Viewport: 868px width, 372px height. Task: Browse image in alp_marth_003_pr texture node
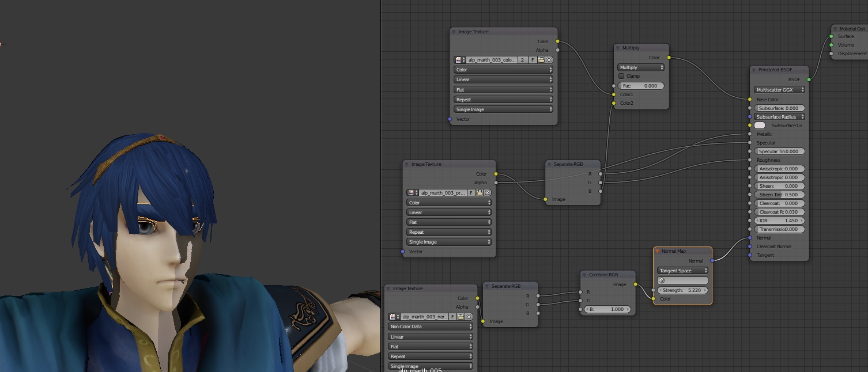pyautogui.click(x=413, y=193)
